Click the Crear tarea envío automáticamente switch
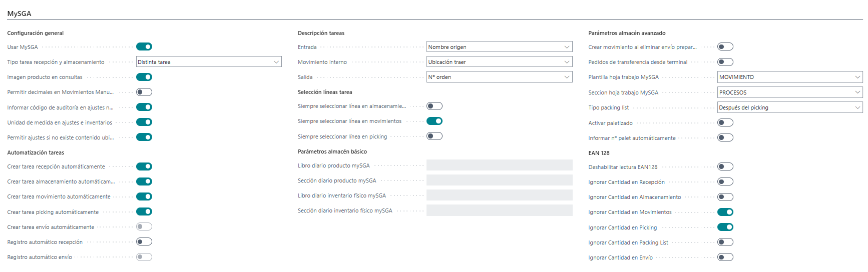Viewport: 868px width, 272px height. click(x=144, y=226)
